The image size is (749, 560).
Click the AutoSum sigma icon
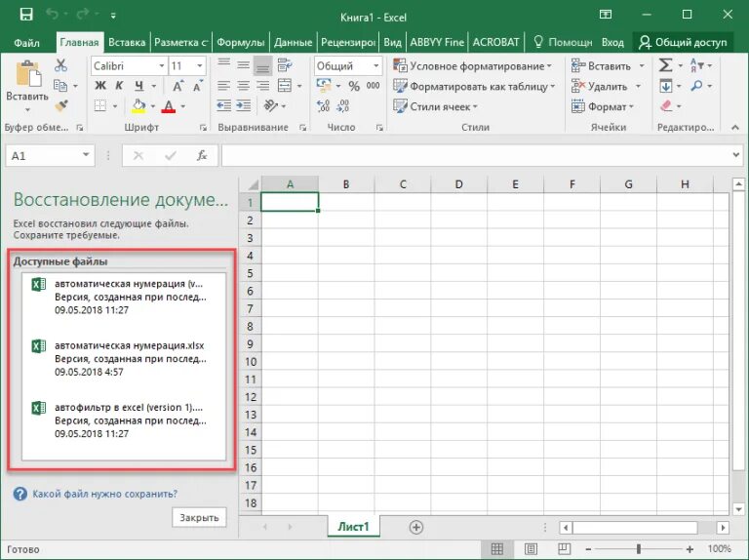click(665, 65)
